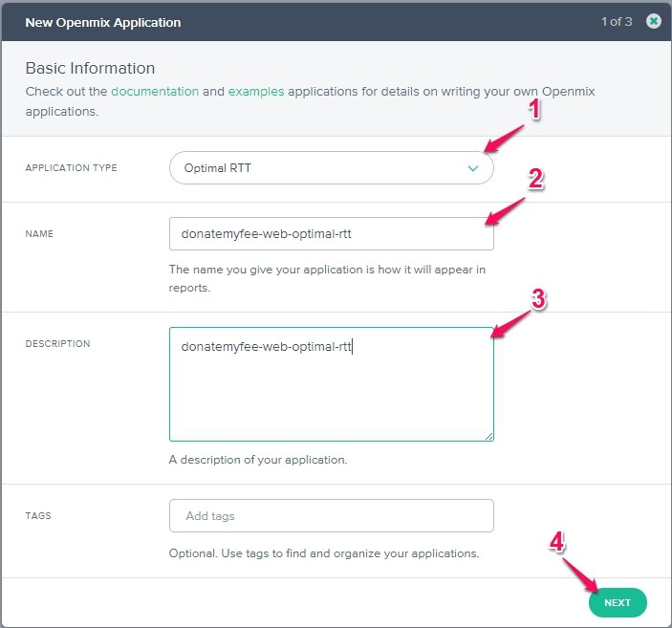Image resolution: width=672 pixels, height=628 pixels.
Task: Click inside the Description text area
Action: tap(331, 392)
